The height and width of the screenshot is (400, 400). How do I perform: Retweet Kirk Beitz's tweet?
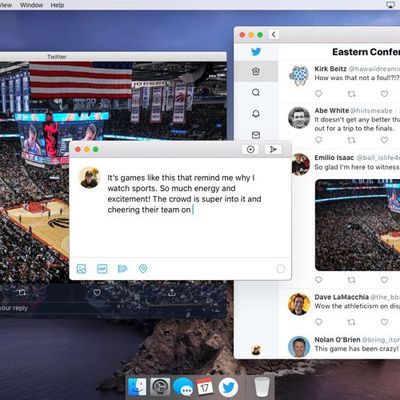pos(351,94)
